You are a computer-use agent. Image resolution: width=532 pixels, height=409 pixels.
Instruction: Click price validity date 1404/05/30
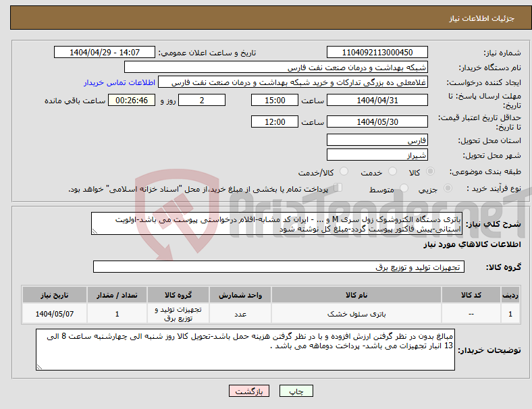377,121
